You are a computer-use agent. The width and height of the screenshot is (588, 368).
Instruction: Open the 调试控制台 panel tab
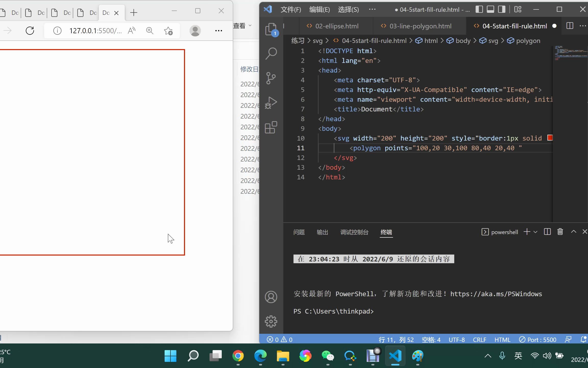[x=354, y=232]
